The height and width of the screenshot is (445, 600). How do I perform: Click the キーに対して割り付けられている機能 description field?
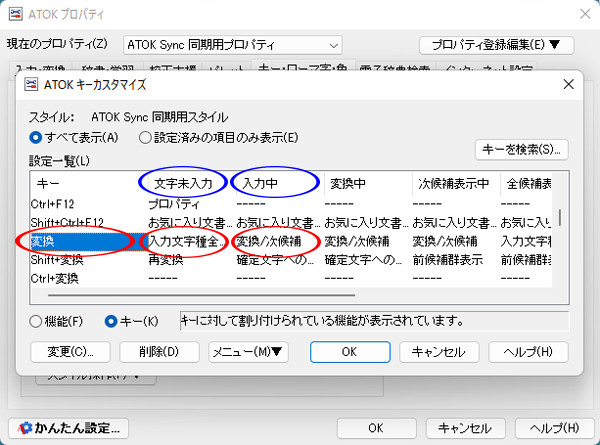click(374, 321)
